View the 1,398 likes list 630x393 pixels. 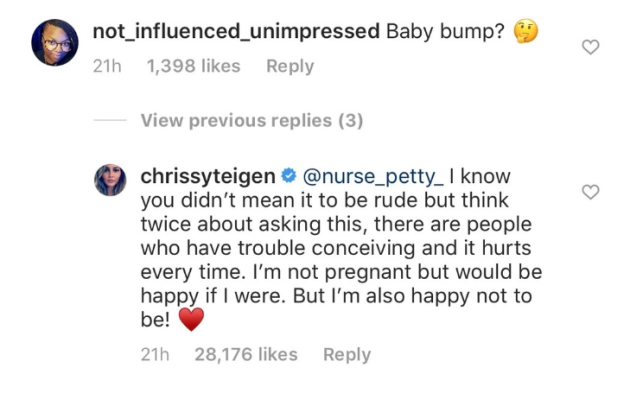point(193,66)
